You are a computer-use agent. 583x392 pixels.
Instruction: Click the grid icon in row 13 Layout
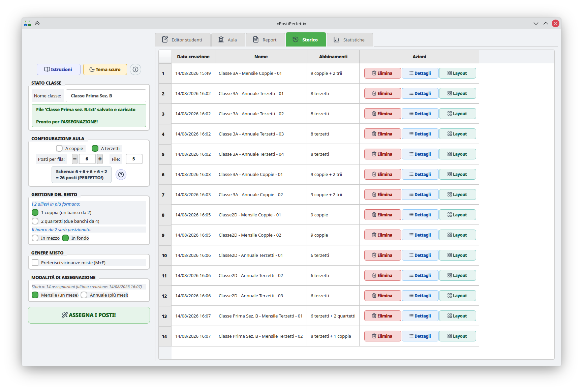[x=450, y=316]
